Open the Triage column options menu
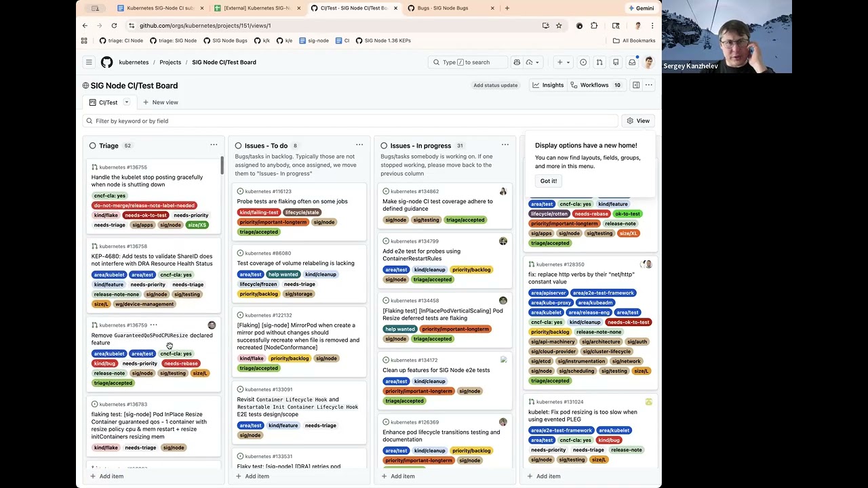 pyautogui.click(x=214, y=145)
